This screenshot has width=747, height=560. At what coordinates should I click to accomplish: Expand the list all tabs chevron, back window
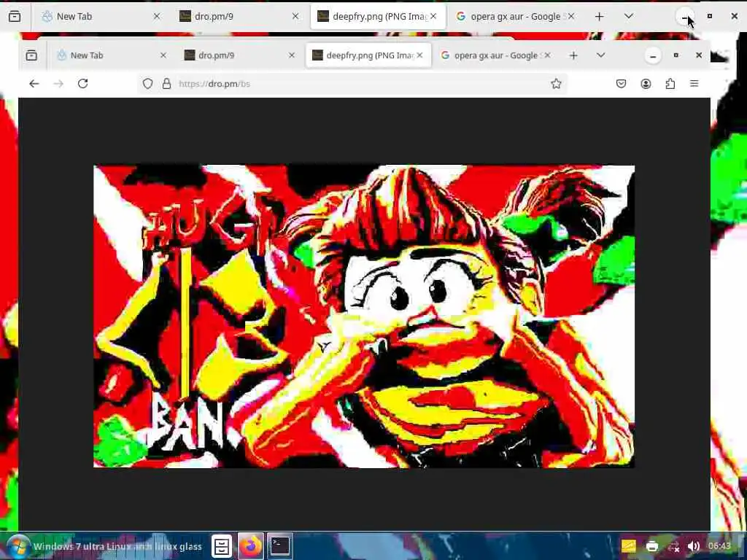pyautogui.click(x=629, y=16)
